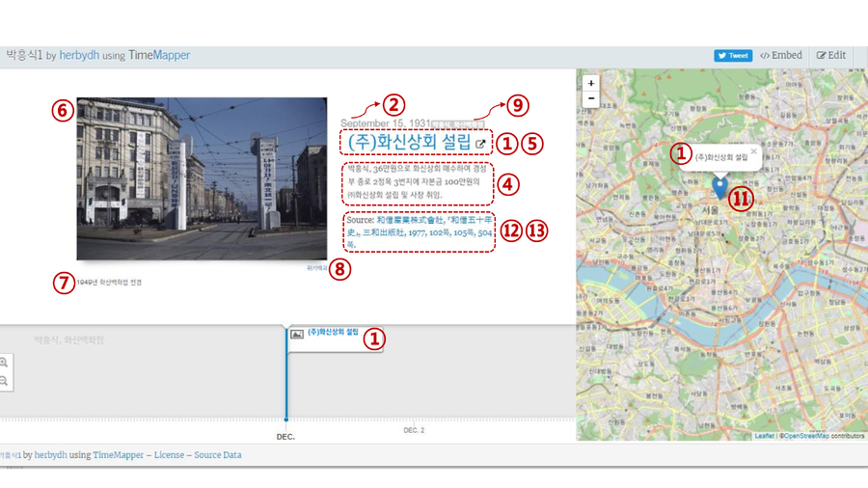The height and width of the screenshot is (488, 868).
Task: Open the Leaflet attribution link
Action: coord(764,436)
